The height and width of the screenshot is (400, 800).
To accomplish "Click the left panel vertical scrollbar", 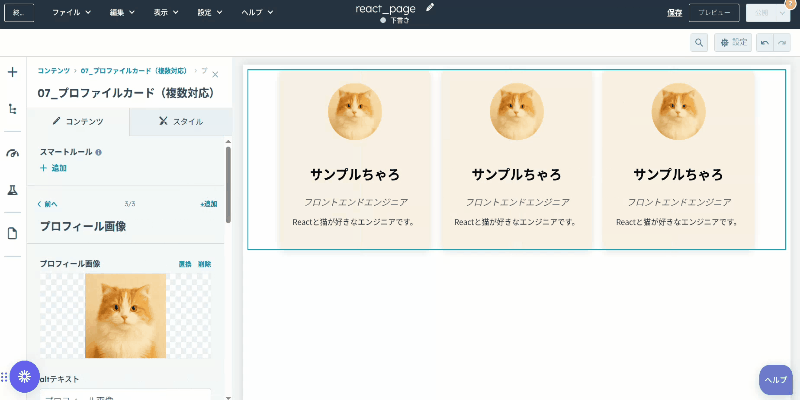I will tap(228, 185).
